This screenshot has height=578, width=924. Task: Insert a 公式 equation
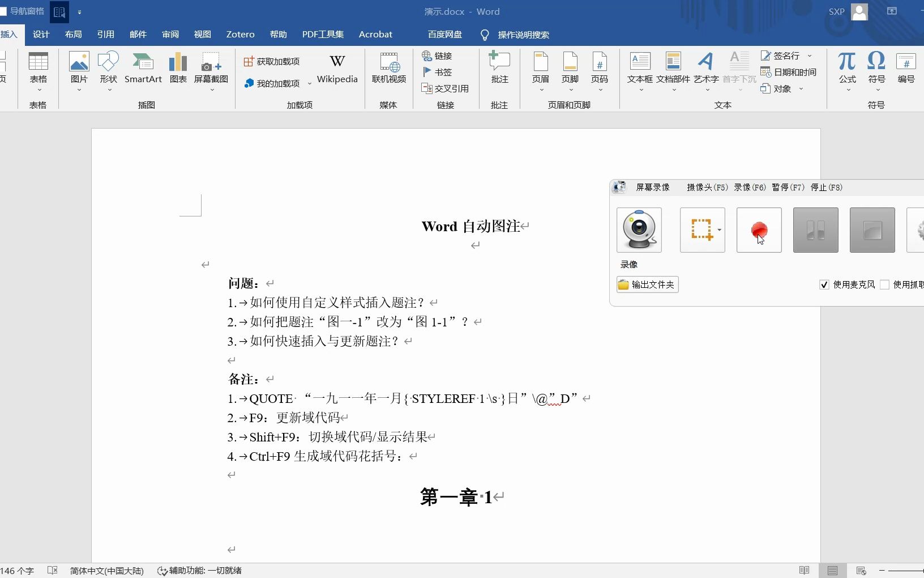[847, 61]
